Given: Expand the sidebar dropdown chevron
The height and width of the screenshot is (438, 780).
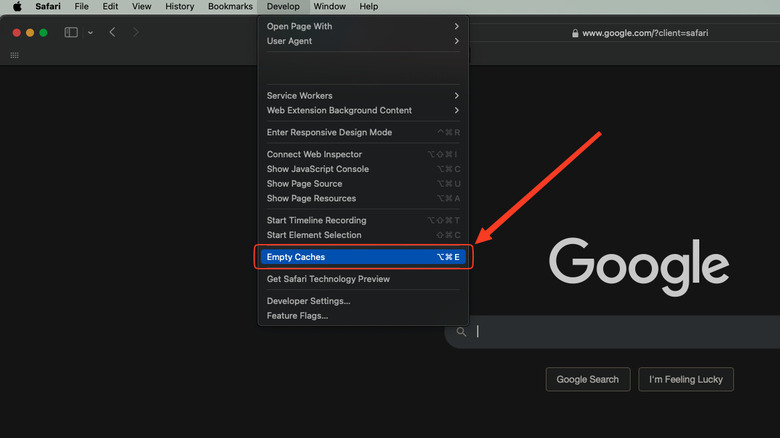Looking at the screenshot, I should click(90, 32).
